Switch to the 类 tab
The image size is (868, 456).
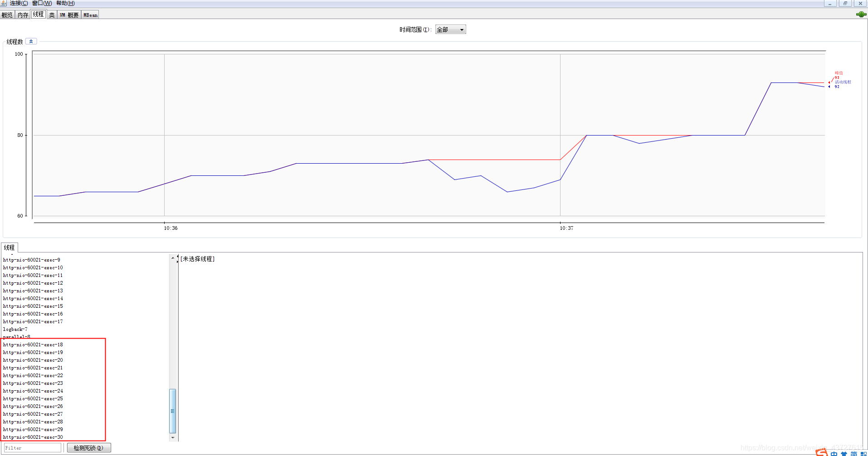(52, 15)
